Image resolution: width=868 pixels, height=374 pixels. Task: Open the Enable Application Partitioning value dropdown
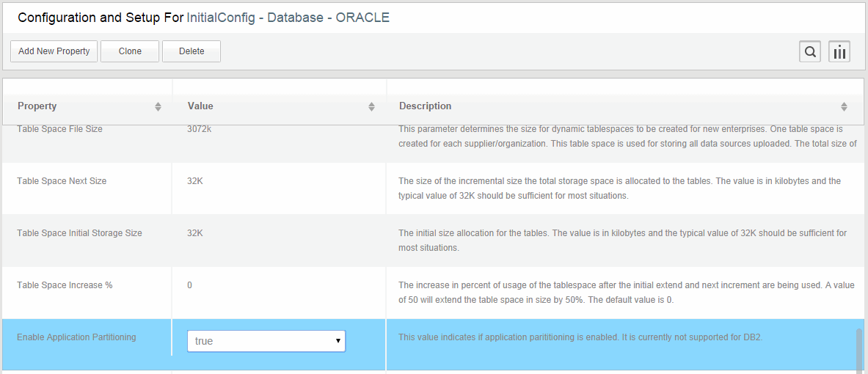(x=266, y=341)
